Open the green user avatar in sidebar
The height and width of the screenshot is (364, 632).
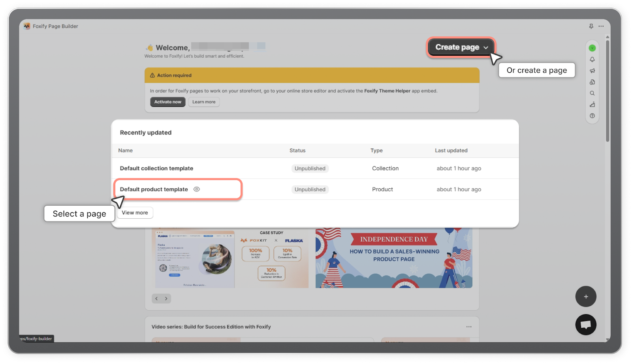[x=592, y=48]
